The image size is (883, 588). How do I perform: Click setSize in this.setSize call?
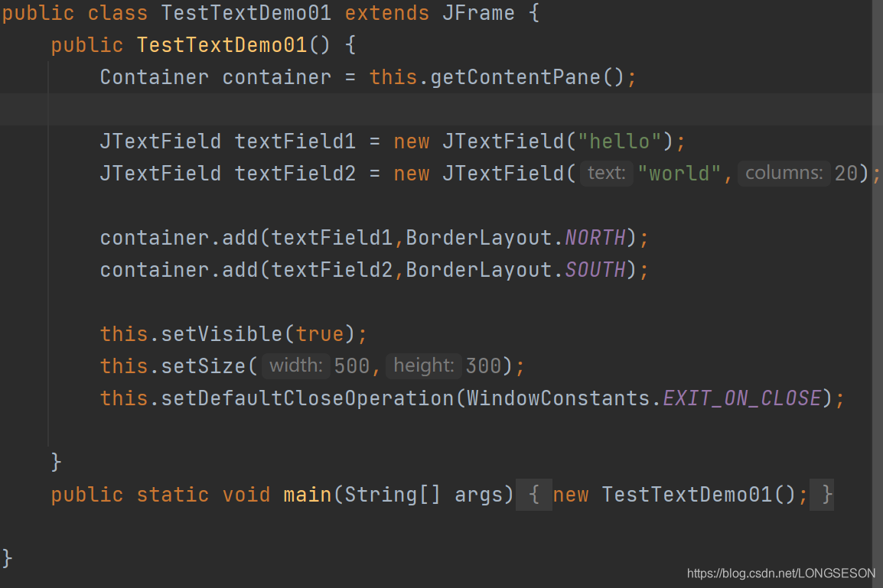click(x=204, y=365)
